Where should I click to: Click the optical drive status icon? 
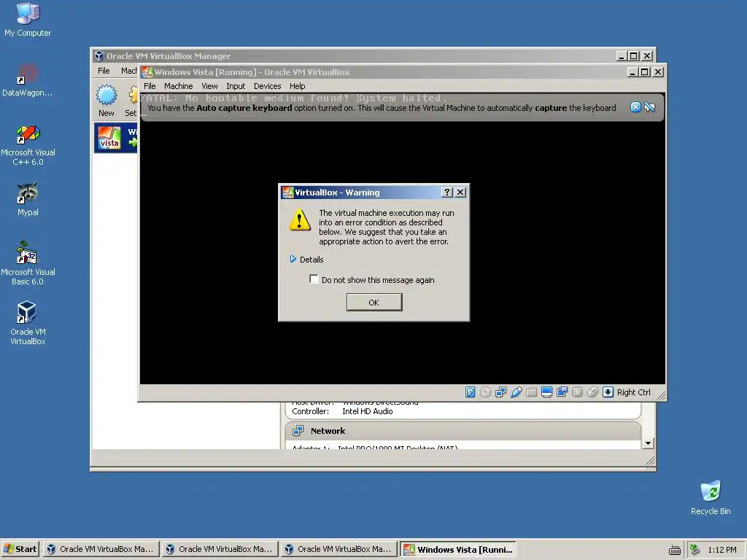[x=485, y=392]
